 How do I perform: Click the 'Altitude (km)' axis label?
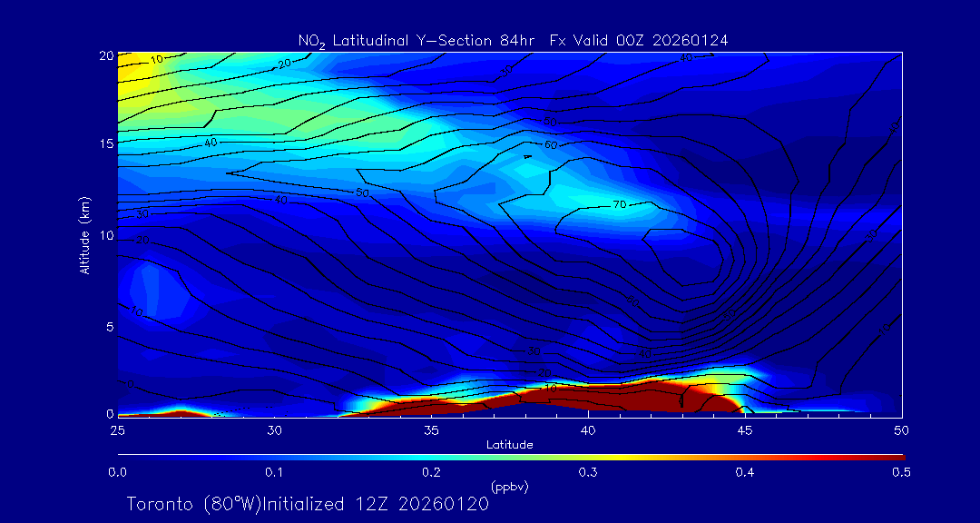point(83,234)
